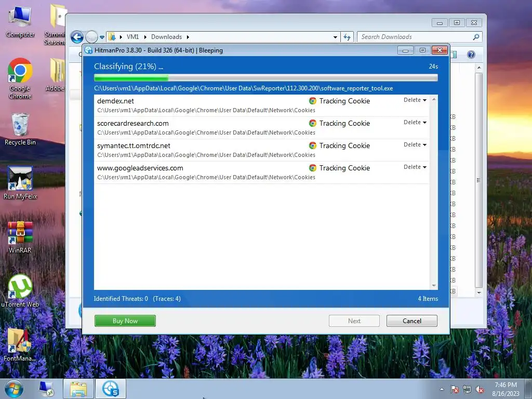Maximize the HitmanPro window

tap(422, 50)
